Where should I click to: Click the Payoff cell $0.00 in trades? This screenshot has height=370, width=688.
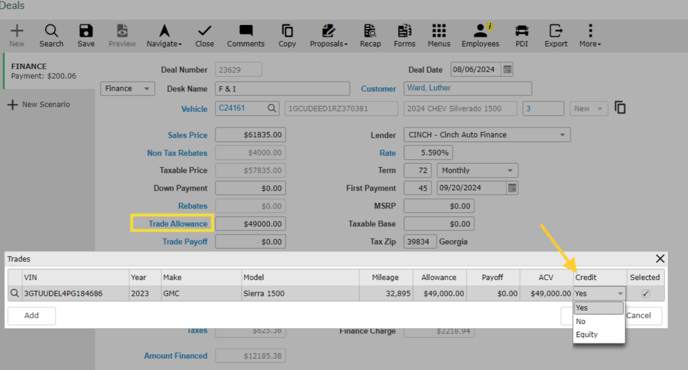[x=493, y=293]
